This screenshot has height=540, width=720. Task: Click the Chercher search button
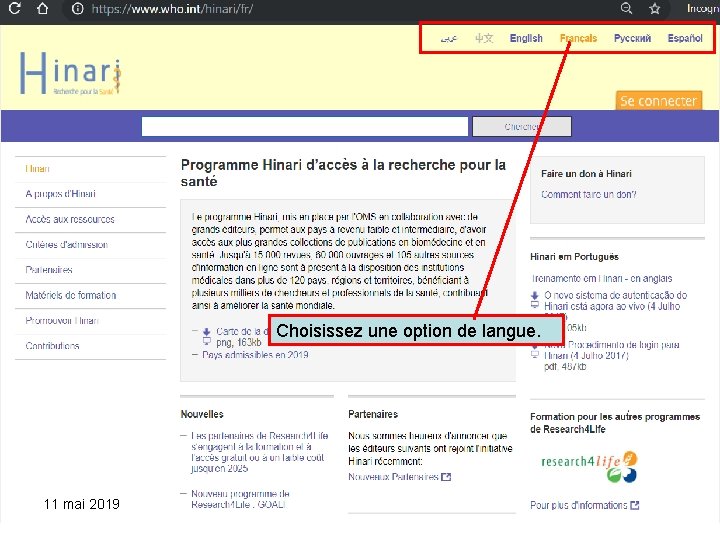[x=522, y=126]
